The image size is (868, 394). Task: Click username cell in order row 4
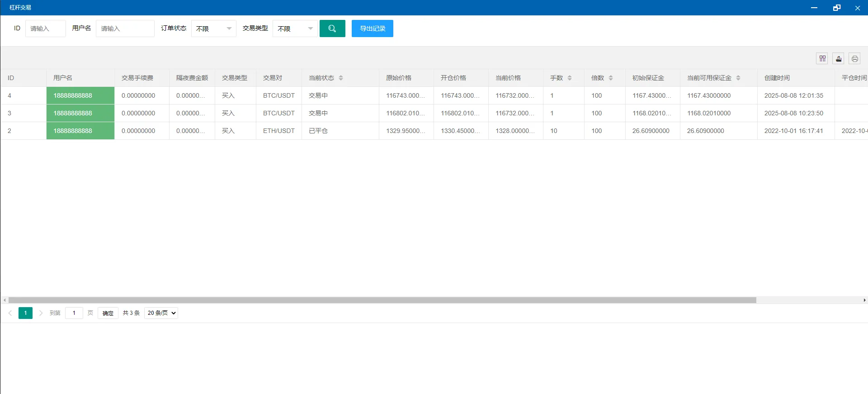(80, 95)
